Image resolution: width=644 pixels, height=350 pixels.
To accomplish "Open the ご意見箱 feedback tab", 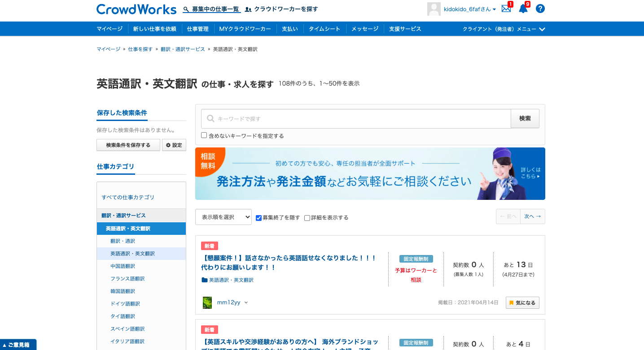I will tap(18, 345).
